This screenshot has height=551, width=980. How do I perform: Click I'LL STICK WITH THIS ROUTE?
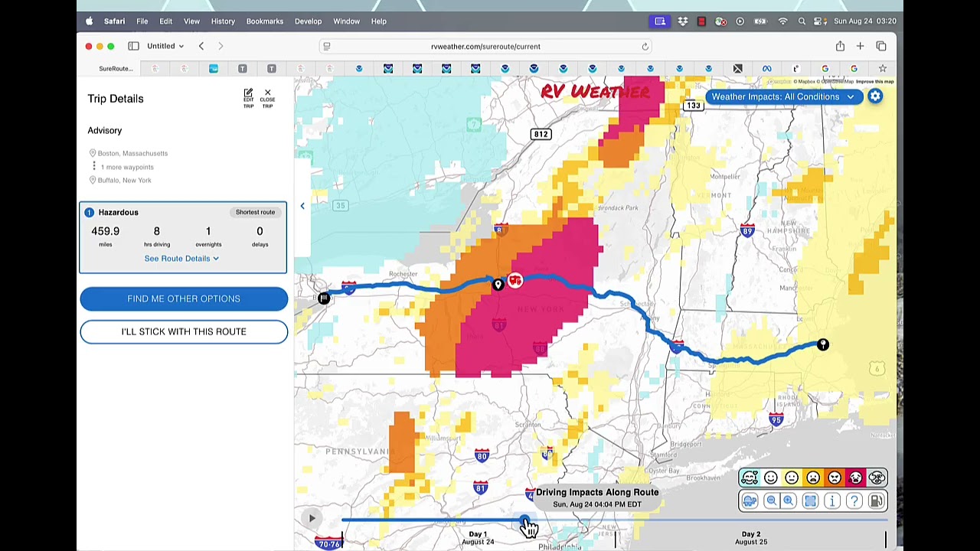point(184,332)
